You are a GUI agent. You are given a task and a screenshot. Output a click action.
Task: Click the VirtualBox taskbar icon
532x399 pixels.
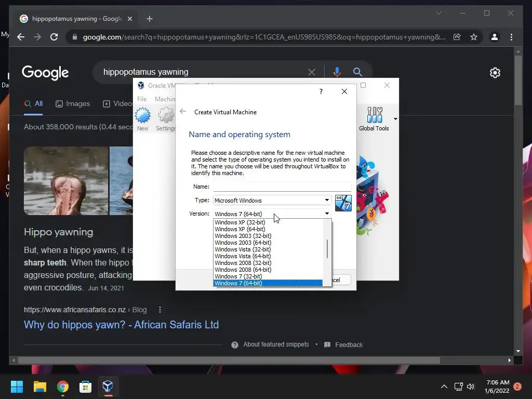coord(108,387)
